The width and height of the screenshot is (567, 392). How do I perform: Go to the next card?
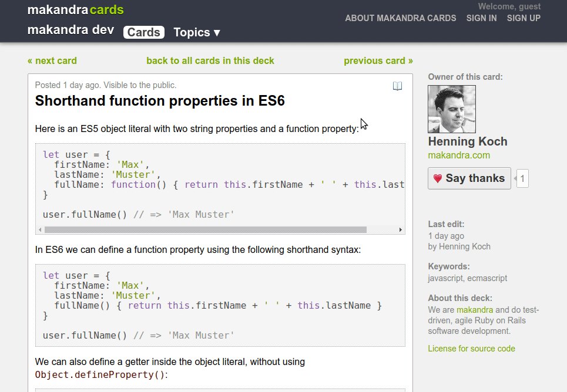[52, 60]
